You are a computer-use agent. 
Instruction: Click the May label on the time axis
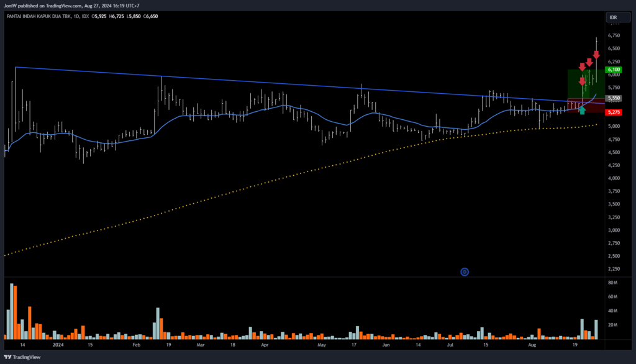(x=321, y=344)
